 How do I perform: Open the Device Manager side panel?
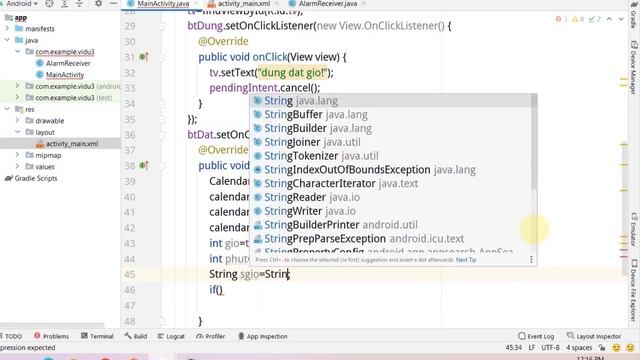(x=633, y=68)
